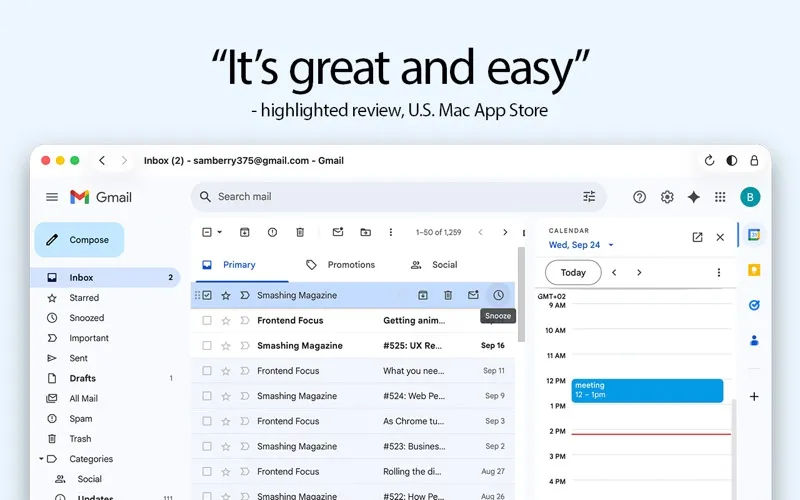Navigate back with title bar arrow
The image size is (800, 500).
(x=102, y=161)
